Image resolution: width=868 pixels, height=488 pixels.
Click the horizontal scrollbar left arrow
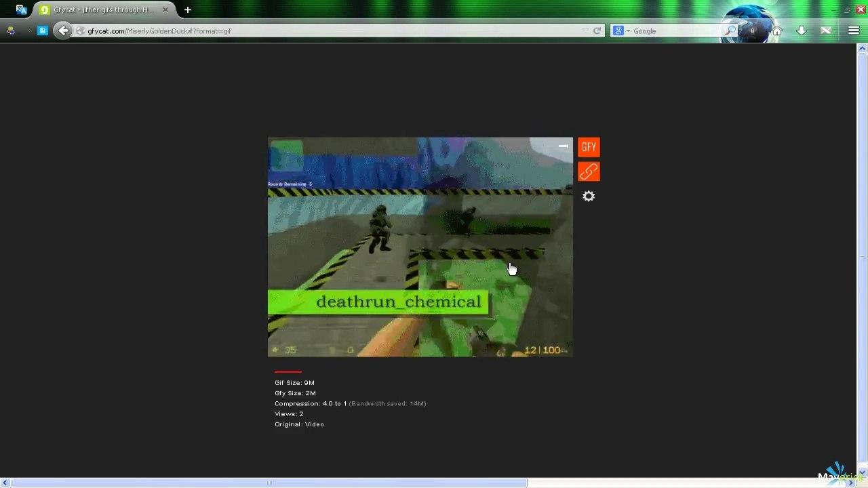(x=5, y=483)
